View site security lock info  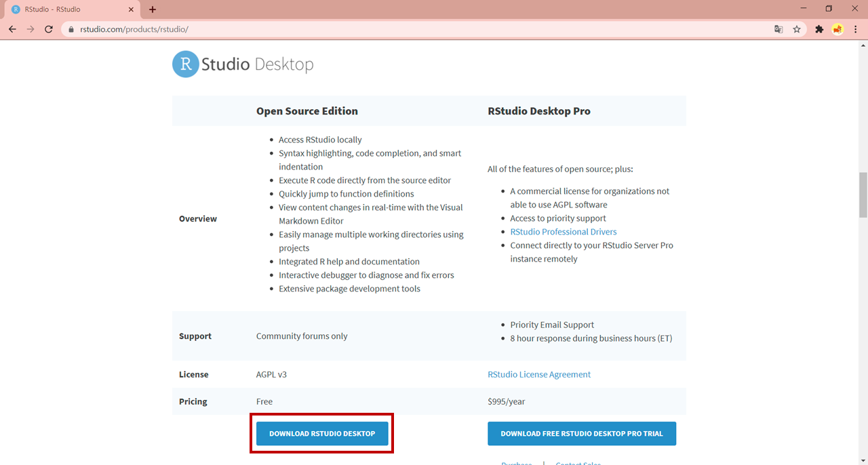[x=72, y=29]
